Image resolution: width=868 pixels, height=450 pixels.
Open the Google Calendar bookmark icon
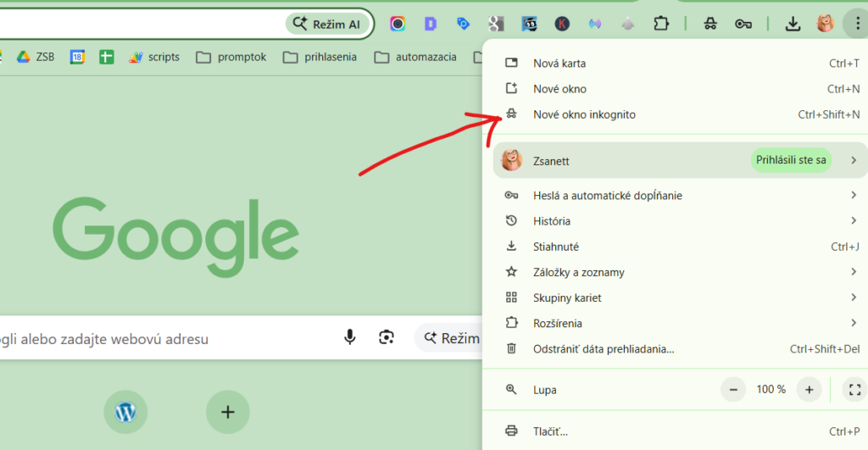pyautogui.click(x=77, y=57)
